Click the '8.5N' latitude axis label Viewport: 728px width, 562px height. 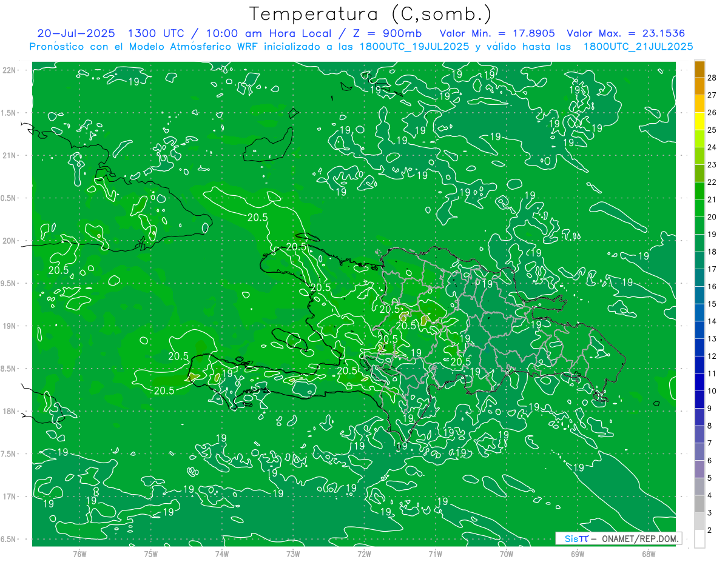pyautogui.click(x=9, y=369)
